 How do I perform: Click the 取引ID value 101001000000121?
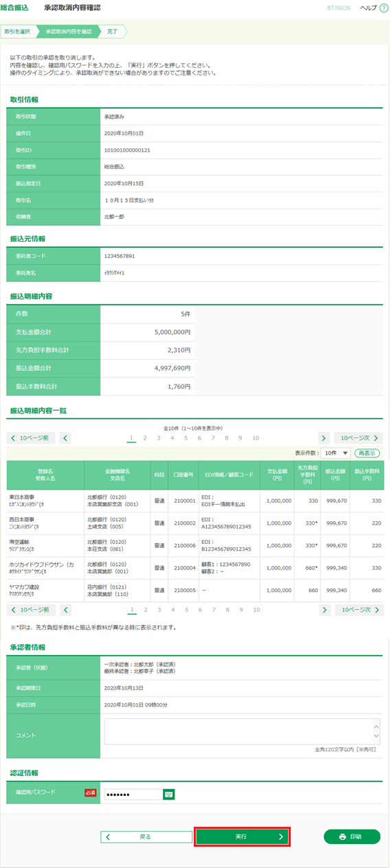[127, 150]
